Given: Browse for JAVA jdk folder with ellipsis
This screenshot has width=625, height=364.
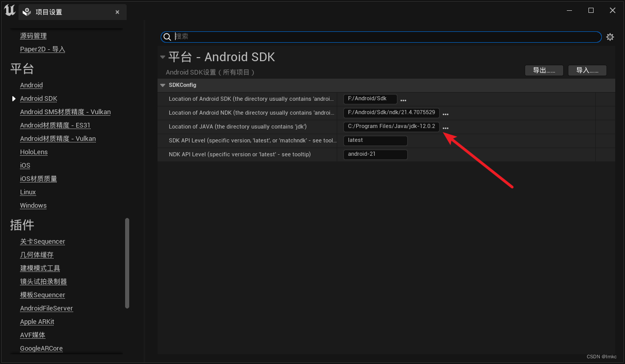Looking at the screenshot, I should coord(446,128).
